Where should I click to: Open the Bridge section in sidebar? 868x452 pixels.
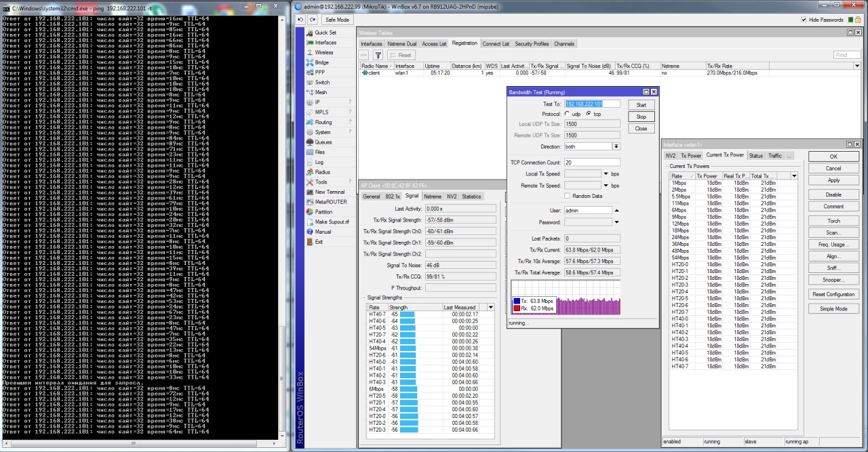tap(321, 62)
